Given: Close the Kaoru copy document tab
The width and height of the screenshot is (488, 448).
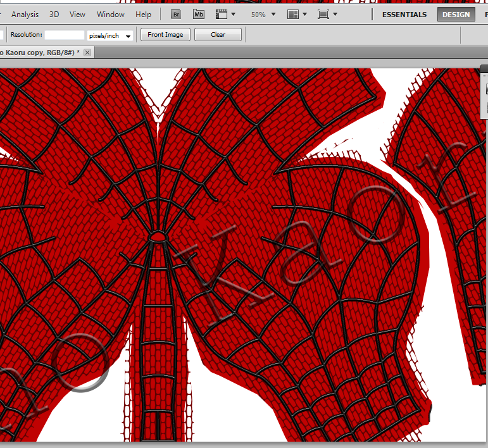Looking at the screenshot, I should [x=87, y=53].
